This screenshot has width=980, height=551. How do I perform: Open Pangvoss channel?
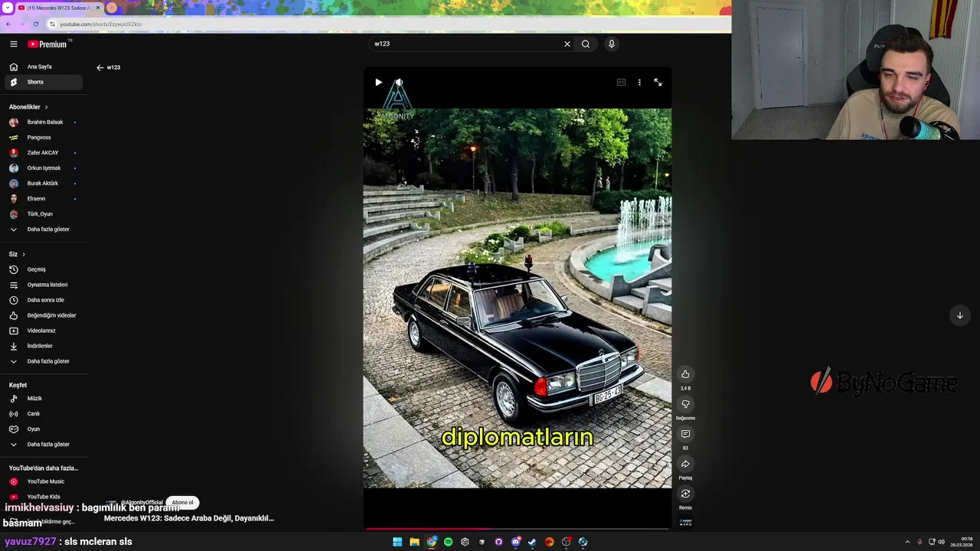pos(44,138)
